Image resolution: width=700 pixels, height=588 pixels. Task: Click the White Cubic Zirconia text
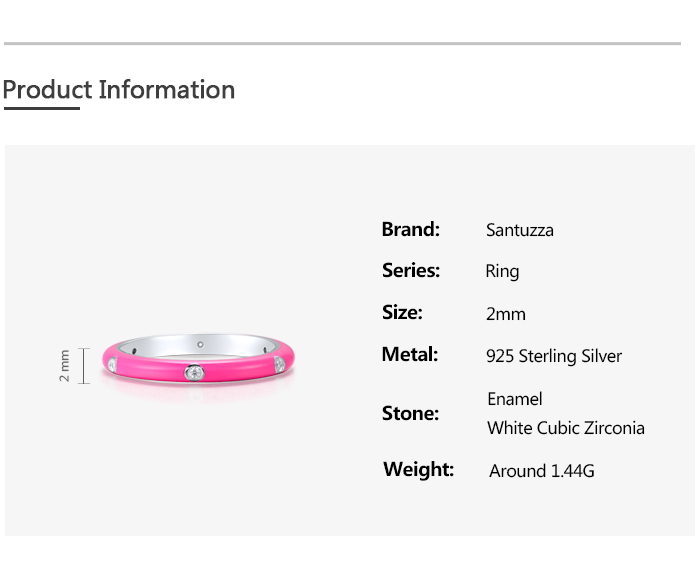(x=565, y=428)
